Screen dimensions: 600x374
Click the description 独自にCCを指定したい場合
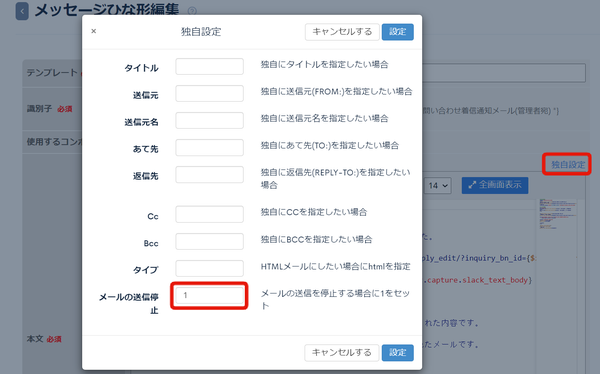tap(314, 212)
